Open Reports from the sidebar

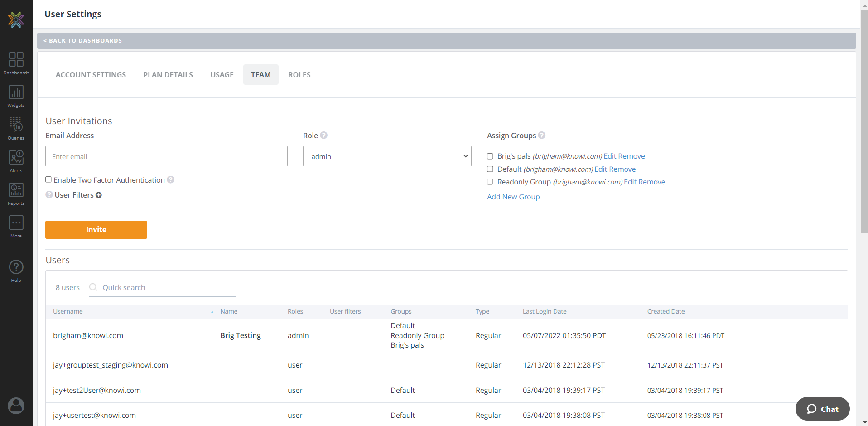(x=16, y=194)
